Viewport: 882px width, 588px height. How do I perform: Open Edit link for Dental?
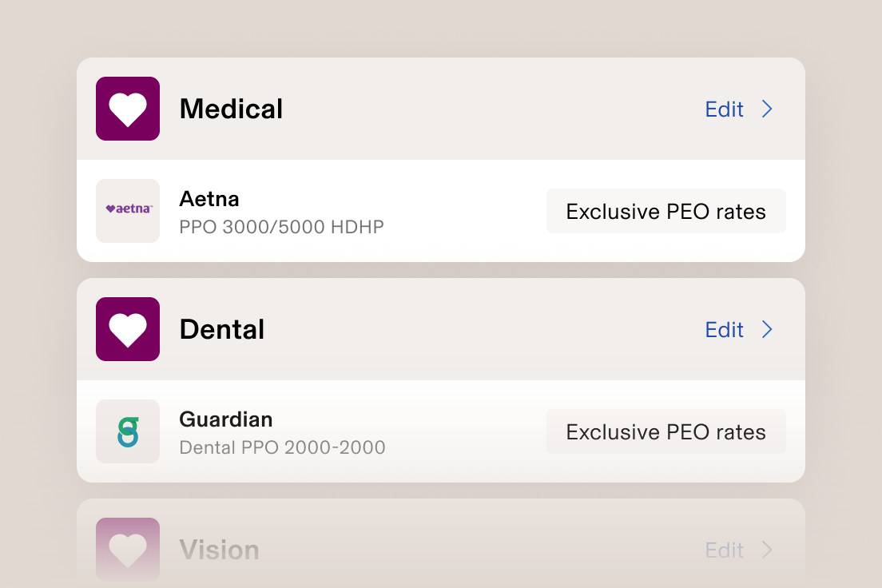tap(724, 330)
